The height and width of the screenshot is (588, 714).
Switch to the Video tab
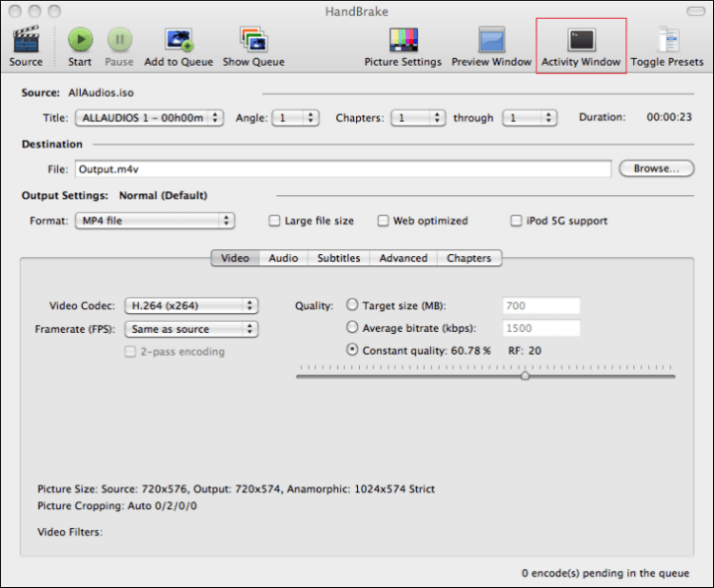coord(235,258)
